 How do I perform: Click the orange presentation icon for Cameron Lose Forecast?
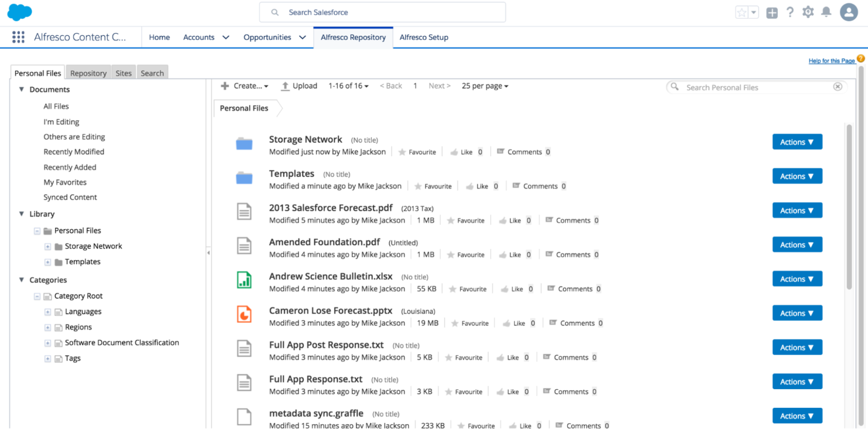[x=244, y=314]
